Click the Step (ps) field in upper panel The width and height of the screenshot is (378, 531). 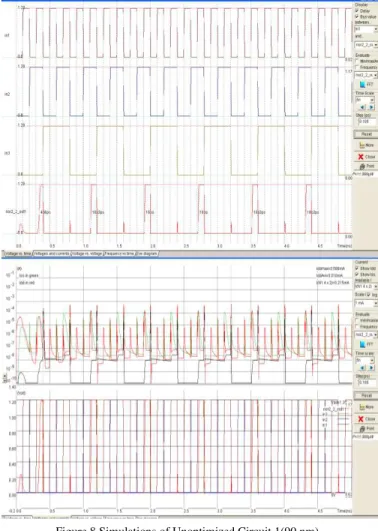[x=366, y=121]
